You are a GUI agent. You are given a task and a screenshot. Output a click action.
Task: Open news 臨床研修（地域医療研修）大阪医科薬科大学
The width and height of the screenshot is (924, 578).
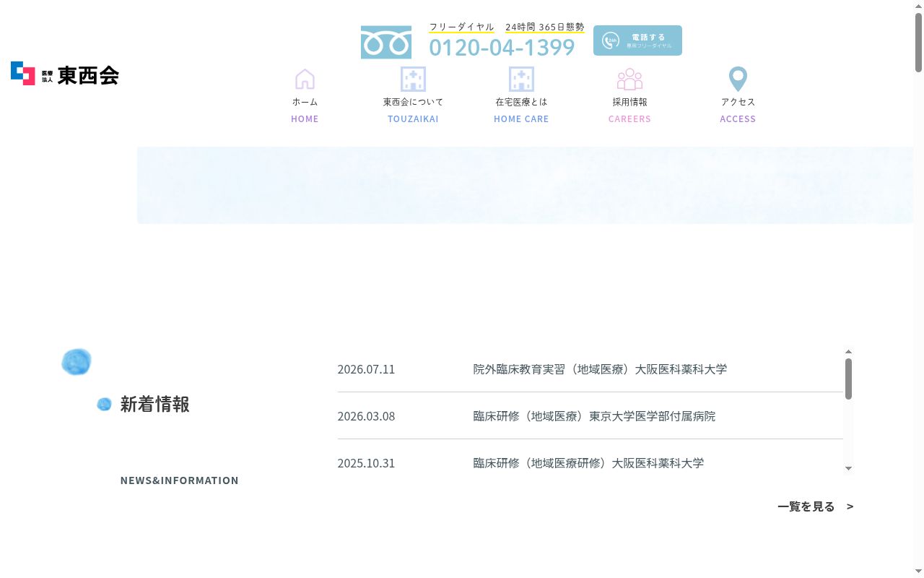tap(588, 463)
